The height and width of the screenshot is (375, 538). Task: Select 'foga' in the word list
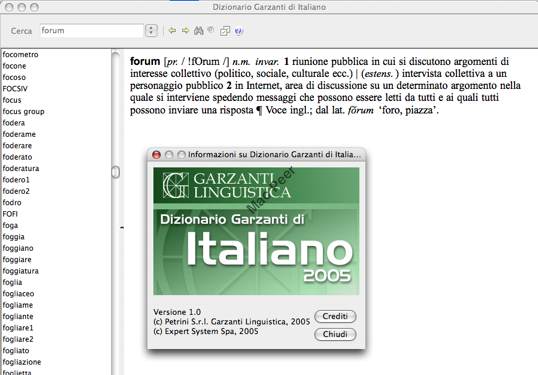tap(10, 225)
